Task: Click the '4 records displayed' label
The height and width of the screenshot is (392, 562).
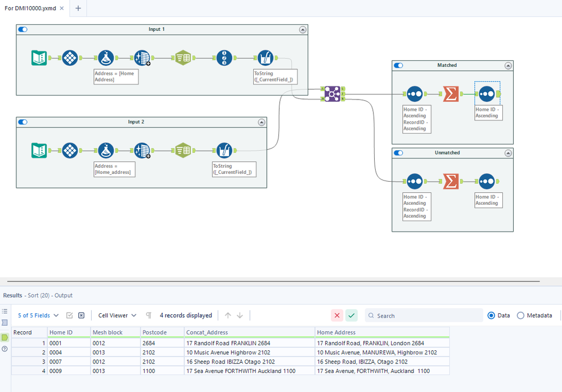Action: (186, 316)
